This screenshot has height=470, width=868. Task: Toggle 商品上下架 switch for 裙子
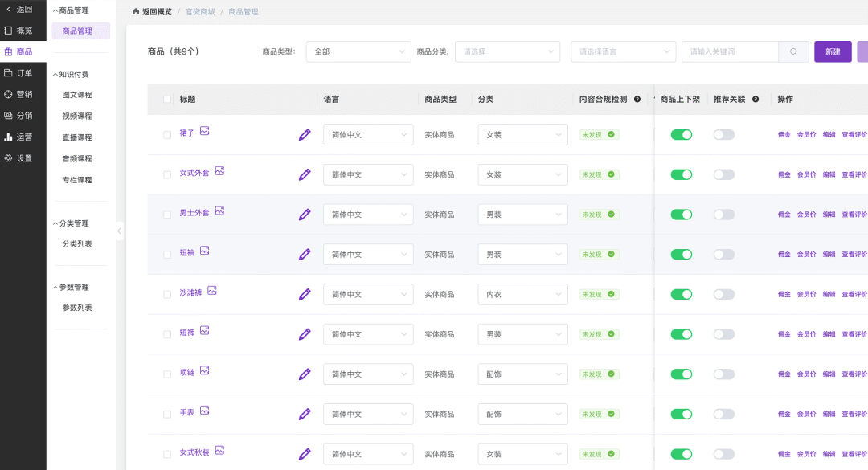(x=681, y=135)
